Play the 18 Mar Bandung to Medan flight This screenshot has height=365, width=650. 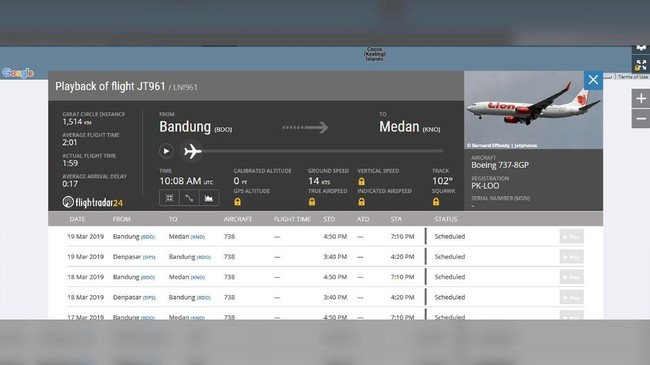pyautogui.click(x=571, y=277)
